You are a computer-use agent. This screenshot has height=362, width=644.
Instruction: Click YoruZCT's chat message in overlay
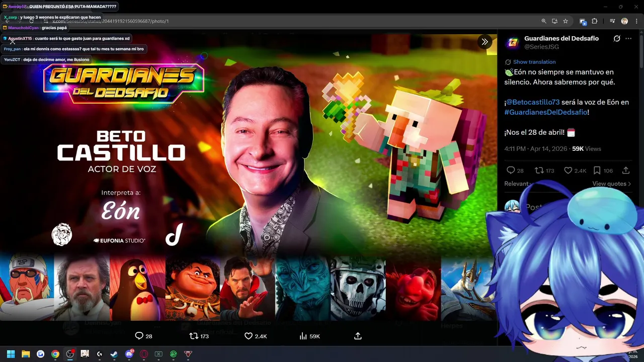(46, 59)
